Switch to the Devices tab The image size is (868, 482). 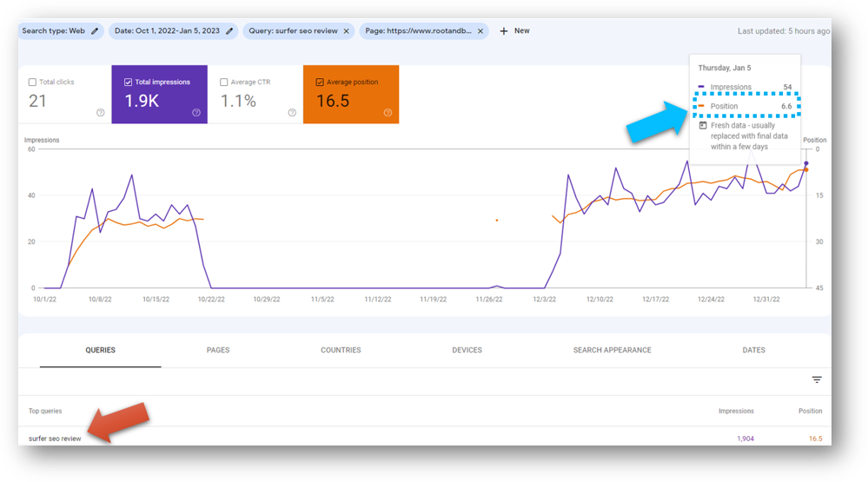(x=467, y=350)
